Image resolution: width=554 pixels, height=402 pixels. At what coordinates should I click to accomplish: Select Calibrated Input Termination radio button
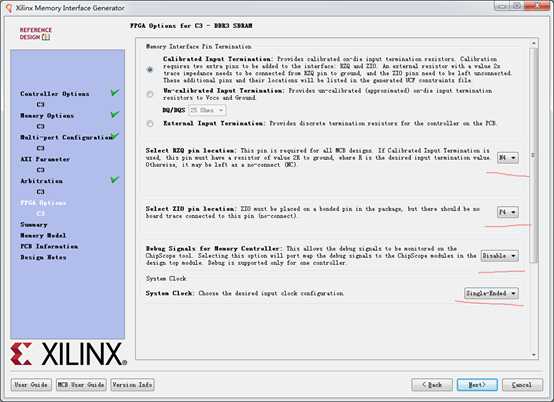pyautogui.click(x=150, y=70)
